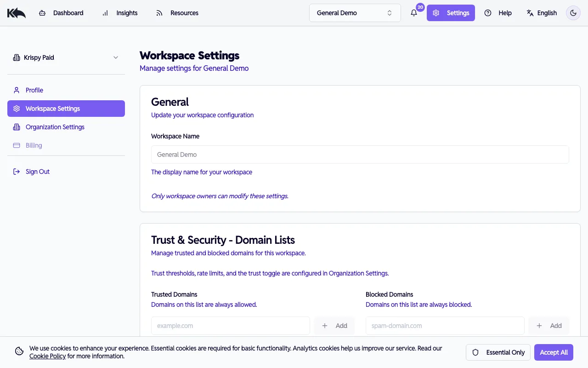Click the Workspace Name input field
The width and height of the screenshot is (588, 368).
[360, 155]
